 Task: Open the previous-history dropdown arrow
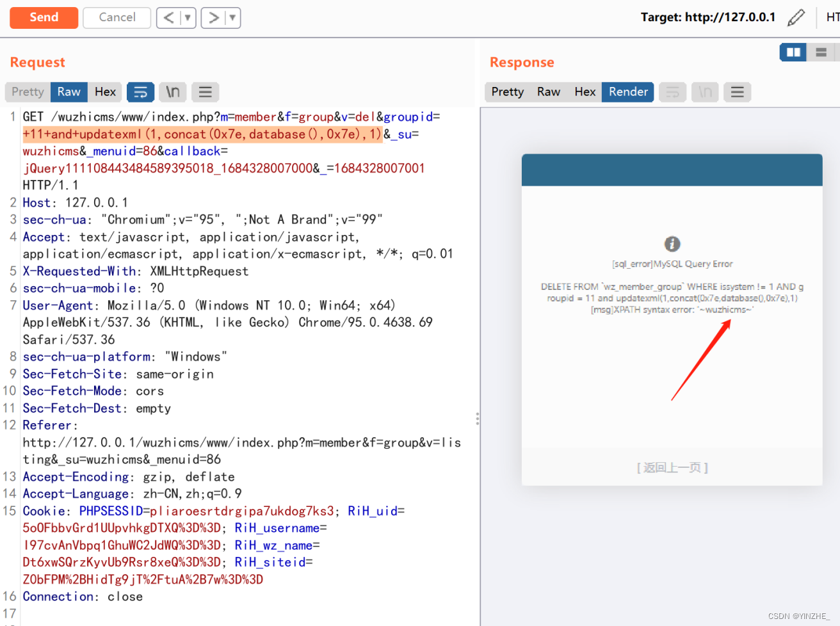tap(188, 18)
